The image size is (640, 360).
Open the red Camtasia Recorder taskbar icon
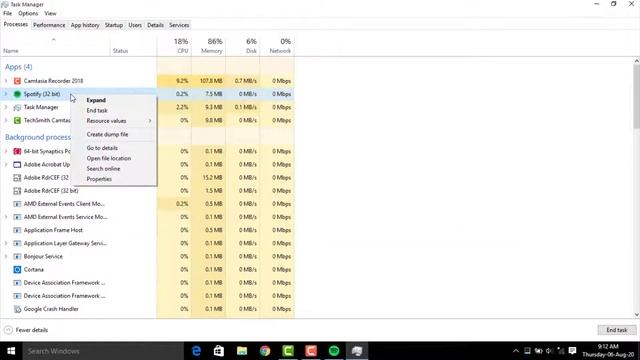pos(311,351)
